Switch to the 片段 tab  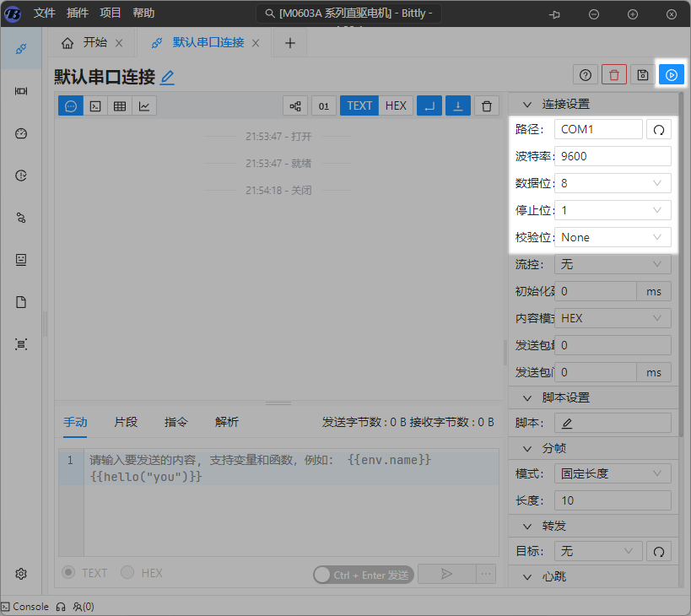(x=126, y=422)
